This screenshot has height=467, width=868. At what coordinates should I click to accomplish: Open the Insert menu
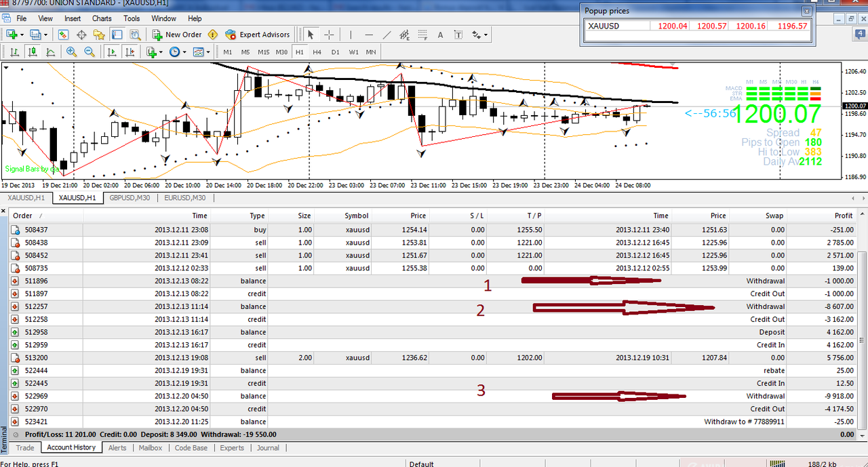[x=73, y=18]
